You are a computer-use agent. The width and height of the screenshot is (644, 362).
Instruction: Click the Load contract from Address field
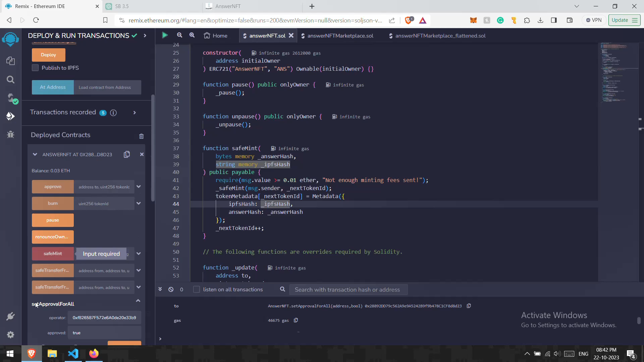point(107,87)
